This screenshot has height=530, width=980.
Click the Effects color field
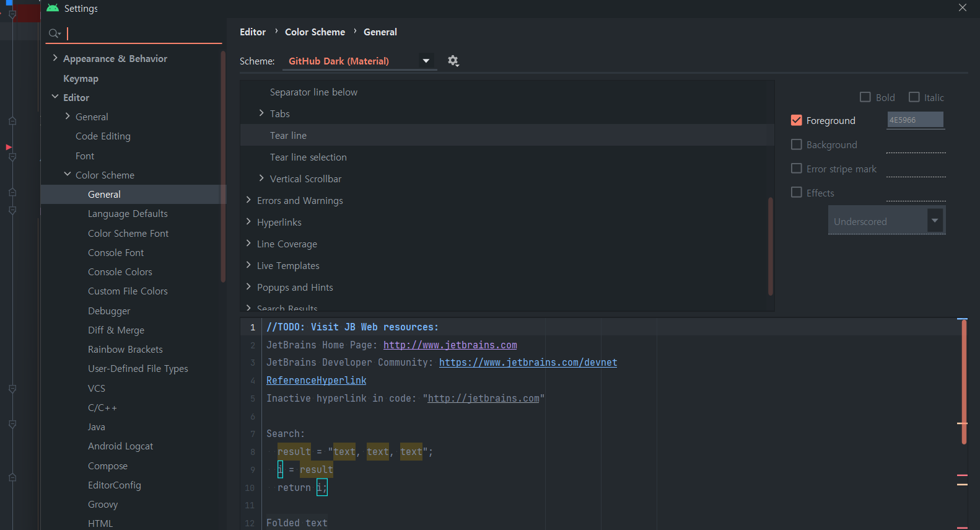pos(916,193)
